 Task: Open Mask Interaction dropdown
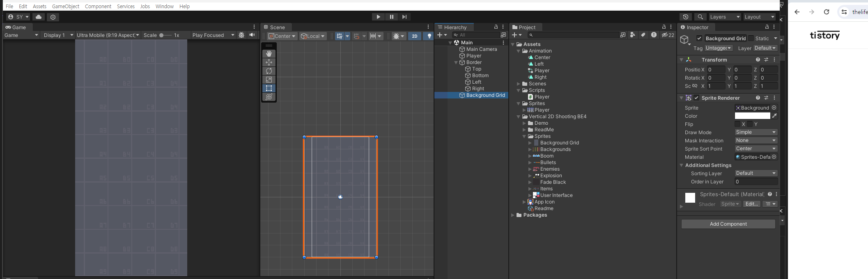coord(756,141)
